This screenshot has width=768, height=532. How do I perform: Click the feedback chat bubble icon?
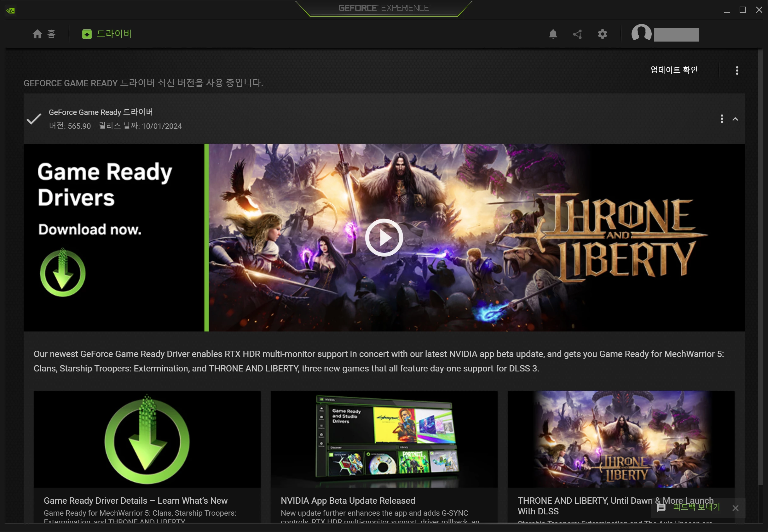click(661, 508)
